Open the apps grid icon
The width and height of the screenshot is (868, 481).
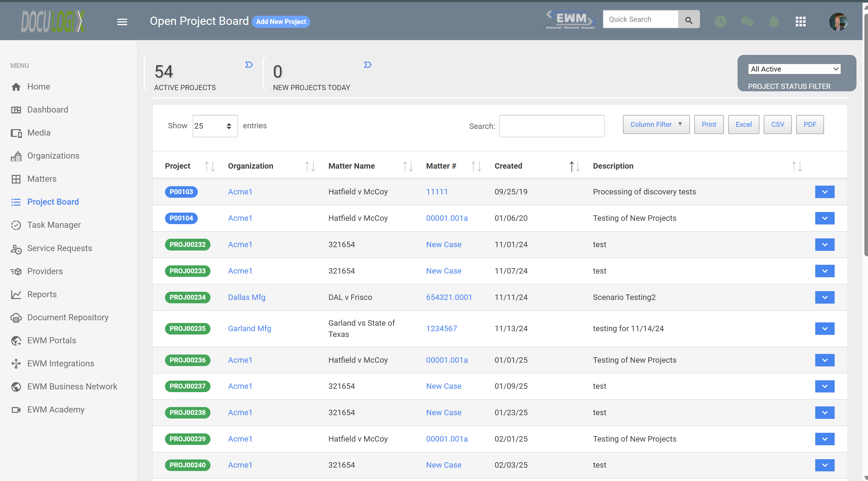[801, 22]
